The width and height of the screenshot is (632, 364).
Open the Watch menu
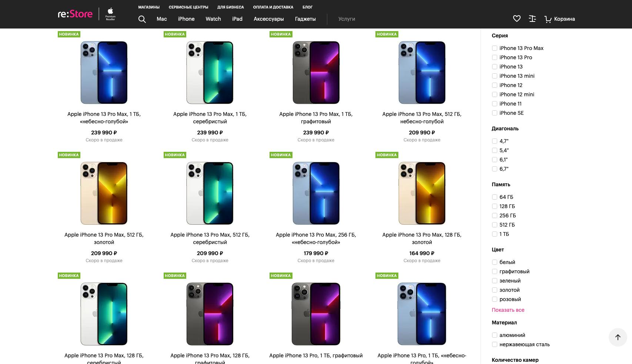coord(213,19)
